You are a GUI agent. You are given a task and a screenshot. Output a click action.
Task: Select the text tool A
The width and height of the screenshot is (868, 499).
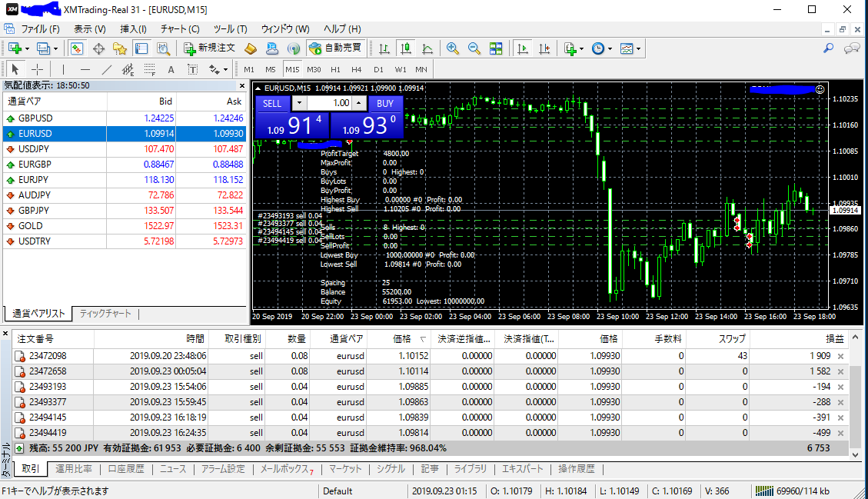pyautogui.click(x=171, y=69)
